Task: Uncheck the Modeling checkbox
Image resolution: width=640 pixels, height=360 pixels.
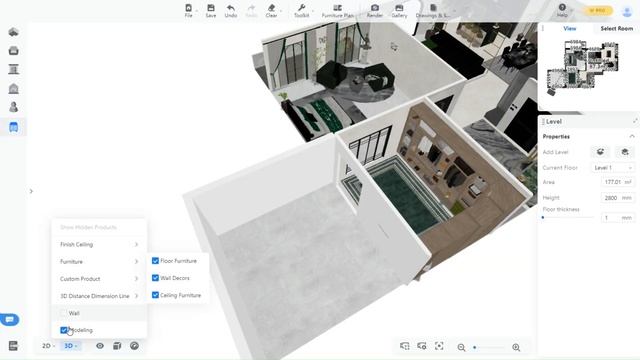Action: [64, 330]
